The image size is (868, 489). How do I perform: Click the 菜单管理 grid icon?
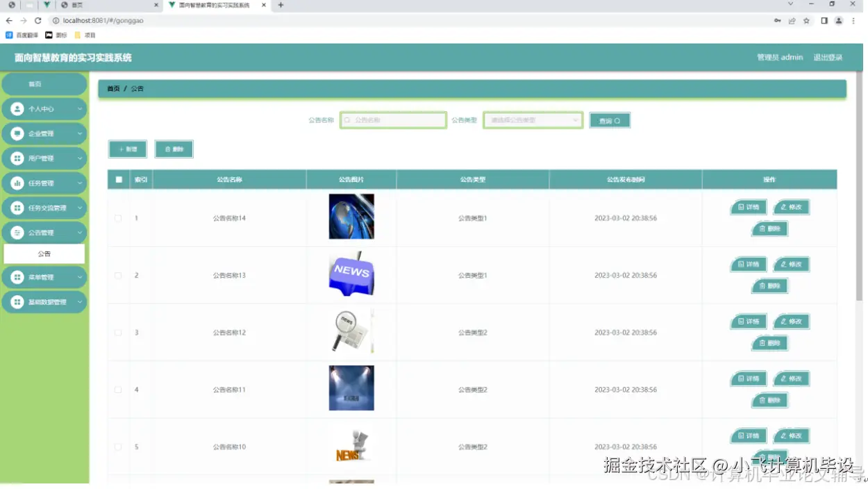tap(17, 277)
